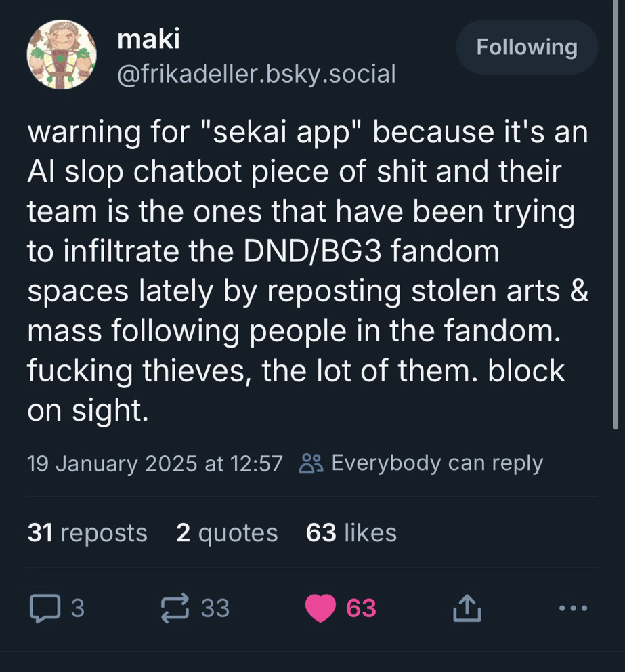
Task: Click the reply count 3
Action: (78, 608)
